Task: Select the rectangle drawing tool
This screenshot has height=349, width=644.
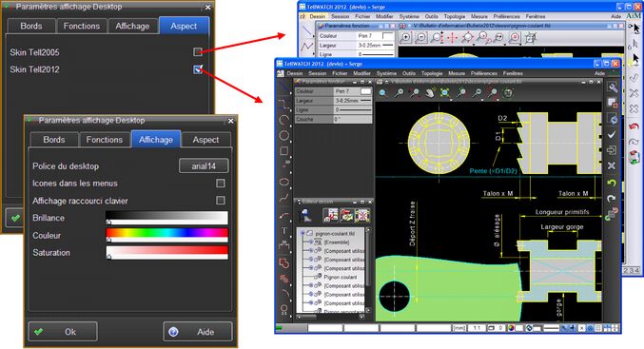Action: [x=283, y=151]
